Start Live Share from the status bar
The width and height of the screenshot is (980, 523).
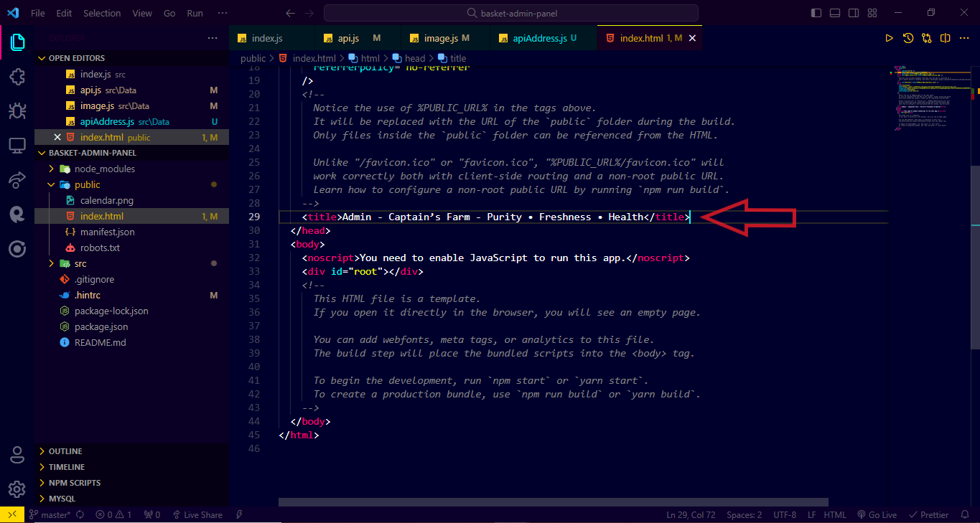(197, 514)
